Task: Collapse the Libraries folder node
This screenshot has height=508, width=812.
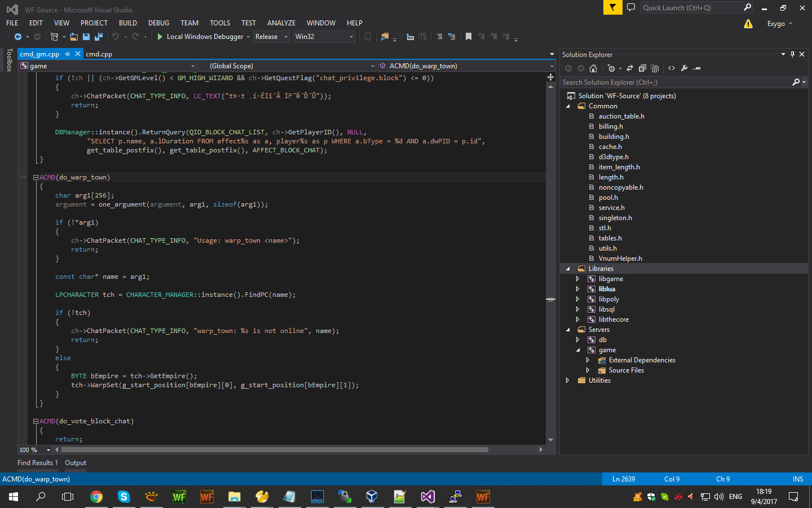Action: (x=568, y=269)
